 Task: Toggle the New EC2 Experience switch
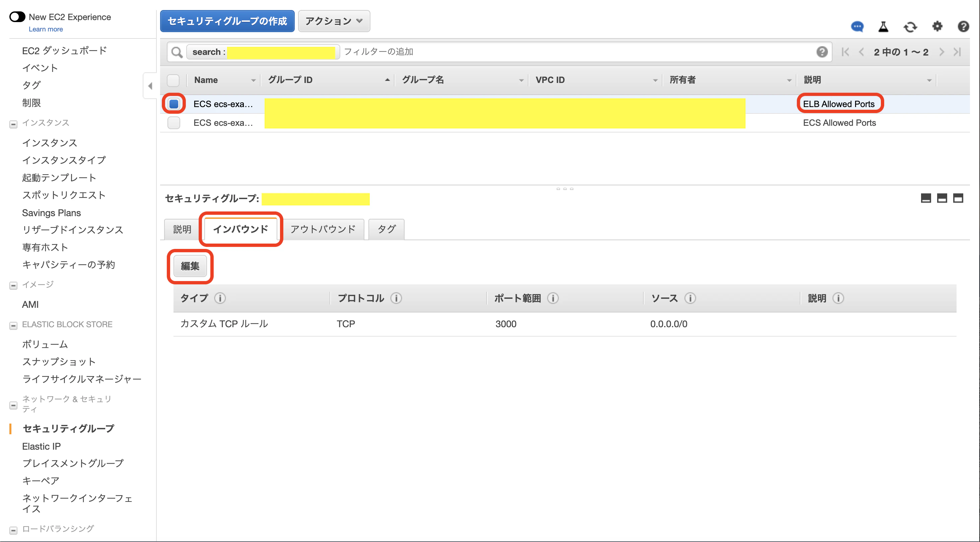click(17, 17)
